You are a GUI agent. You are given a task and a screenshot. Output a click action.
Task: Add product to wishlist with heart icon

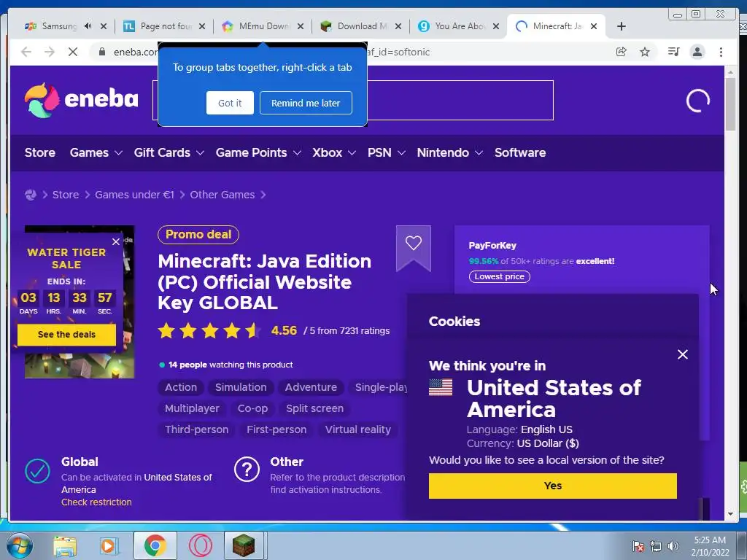coord(413,244)
